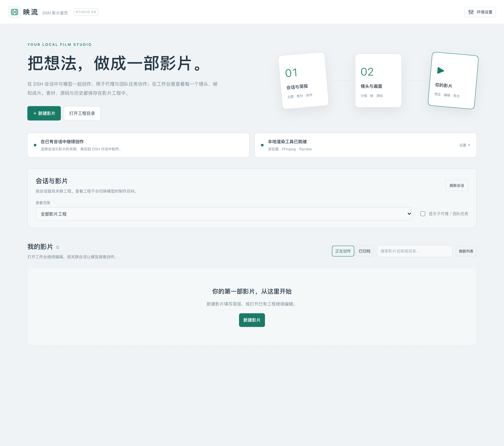Screen dimensions: 504x446
Task: Click the green + 新建影片 hero button
Action: [44, 113]
